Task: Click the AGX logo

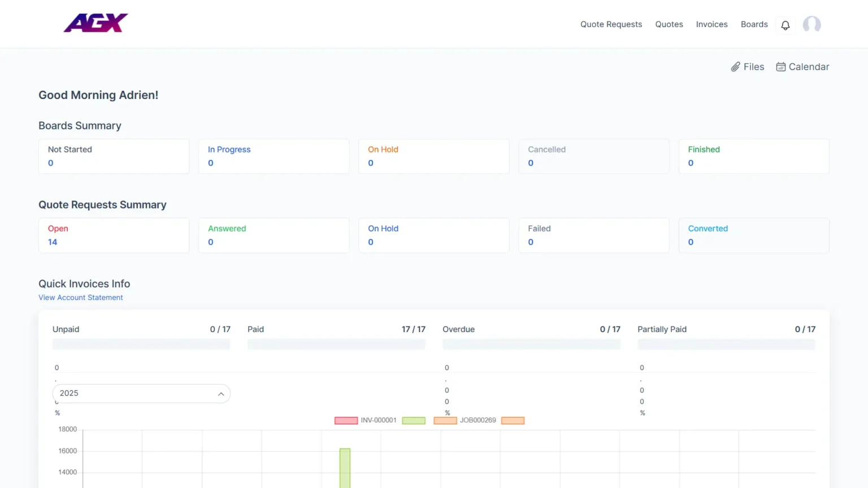Action: [x=96, y=23]
